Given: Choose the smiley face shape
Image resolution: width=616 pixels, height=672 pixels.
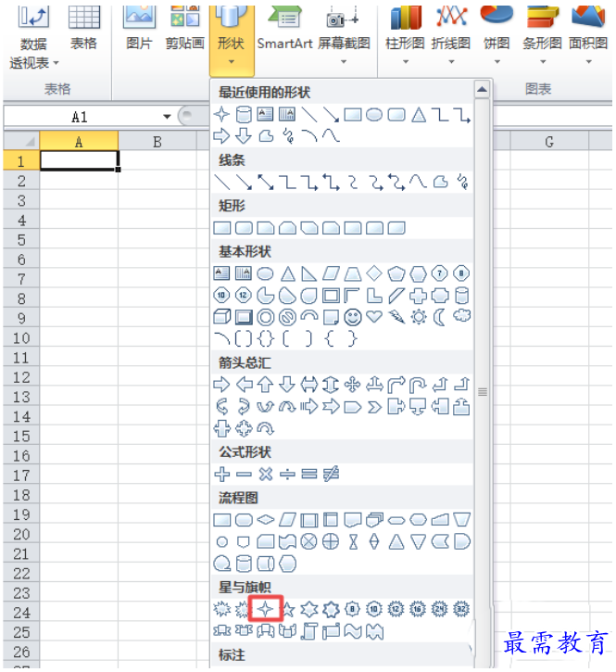Looking at the screenshot, I should [x=353, y=317].
